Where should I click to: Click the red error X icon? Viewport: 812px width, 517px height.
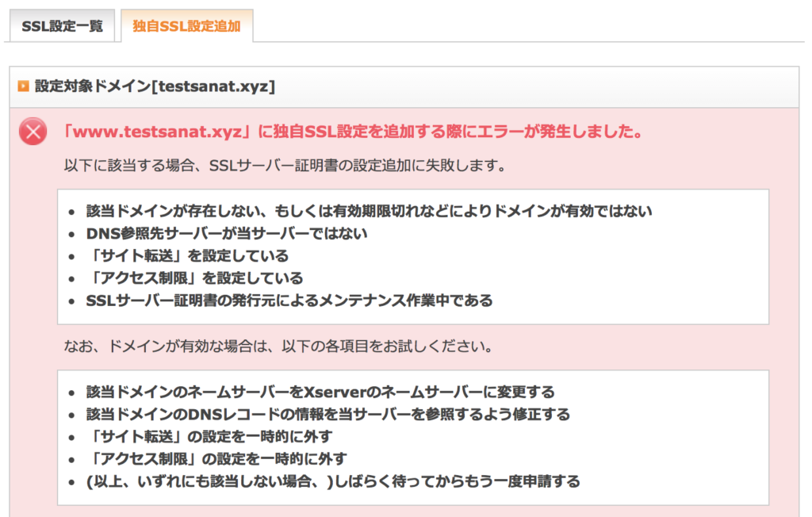(33, 132)
